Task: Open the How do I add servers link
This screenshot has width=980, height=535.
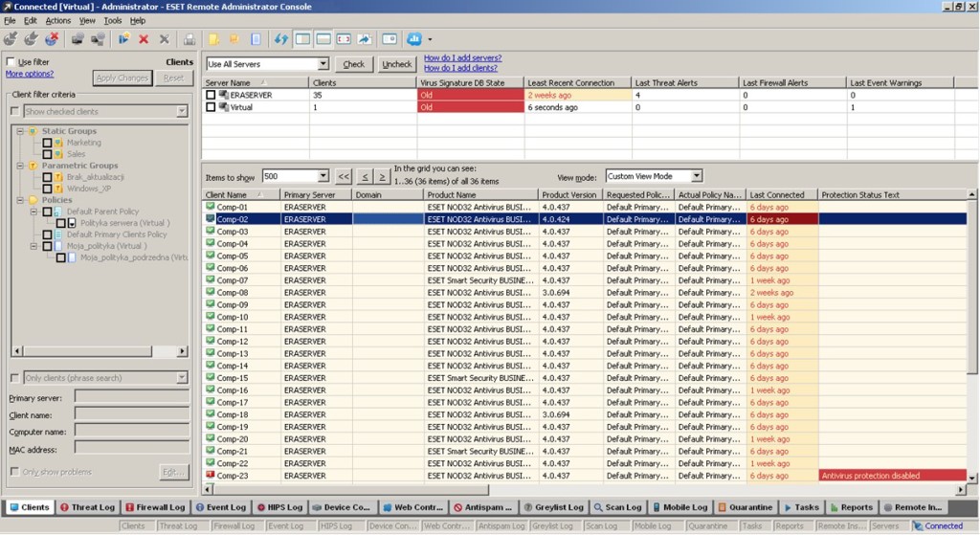Action: tap(462, 57)
